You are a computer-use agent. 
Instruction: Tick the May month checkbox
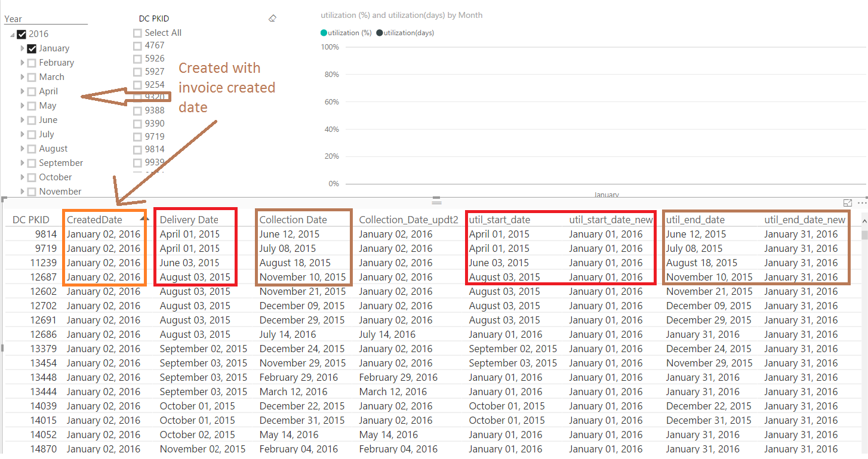pyautogui.click(x=32, y=106)
